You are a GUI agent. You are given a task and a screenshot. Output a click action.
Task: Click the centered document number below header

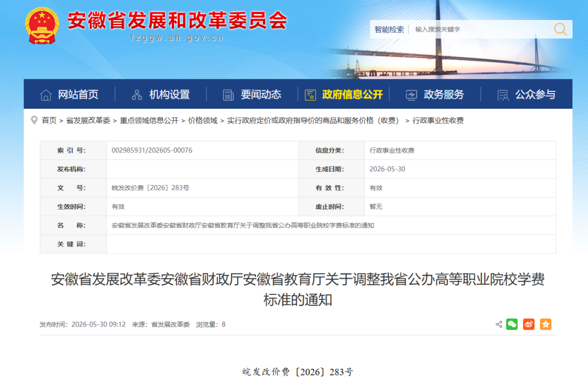click(x=298, y=372)
